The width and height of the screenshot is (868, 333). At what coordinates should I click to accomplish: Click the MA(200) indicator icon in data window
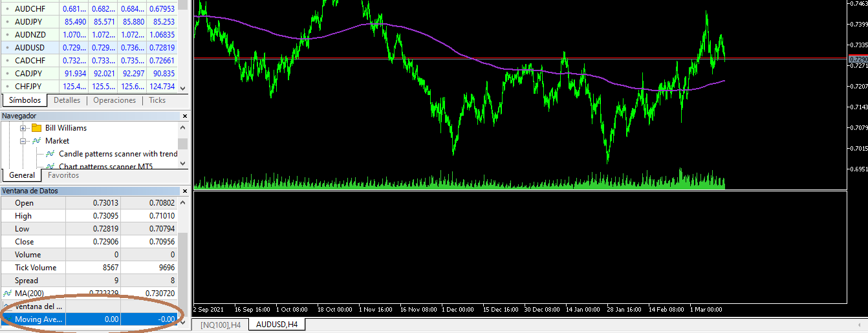tap(8, 294)
